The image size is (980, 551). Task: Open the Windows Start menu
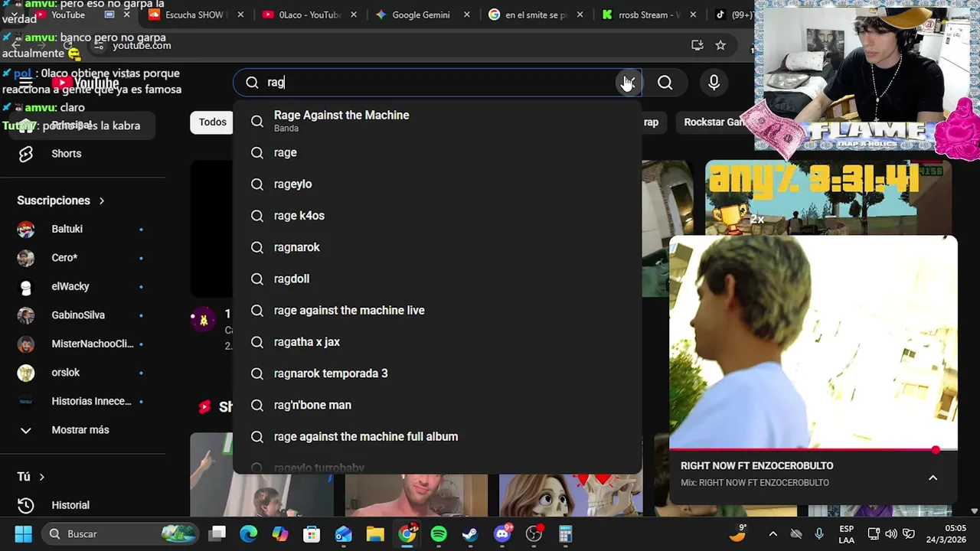point(23,533)
